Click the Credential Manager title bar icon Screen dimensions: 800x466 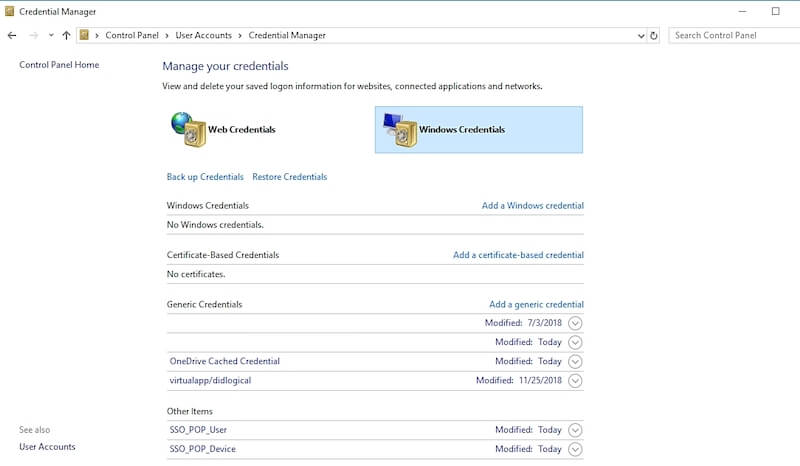click(10, 11)
